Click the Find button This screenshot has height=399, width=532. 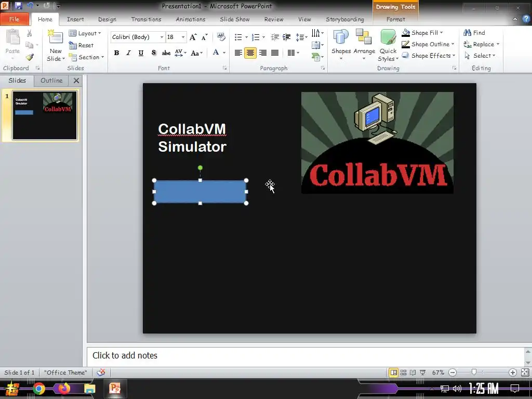474,33
